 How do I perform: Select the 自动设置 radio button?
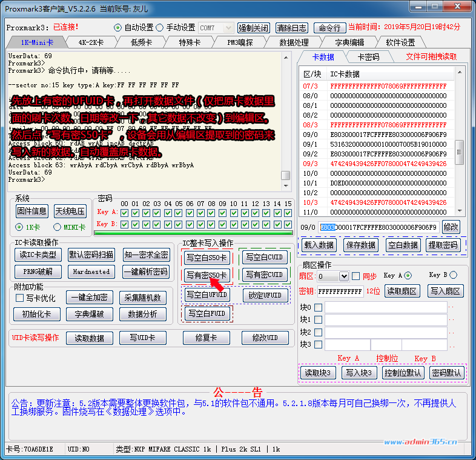(x=117, y=28)
